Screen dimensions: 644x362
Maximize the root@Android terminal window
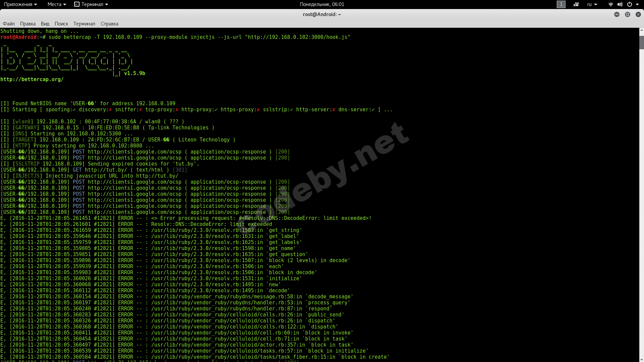pyautogui.click(x=627, y=14)
